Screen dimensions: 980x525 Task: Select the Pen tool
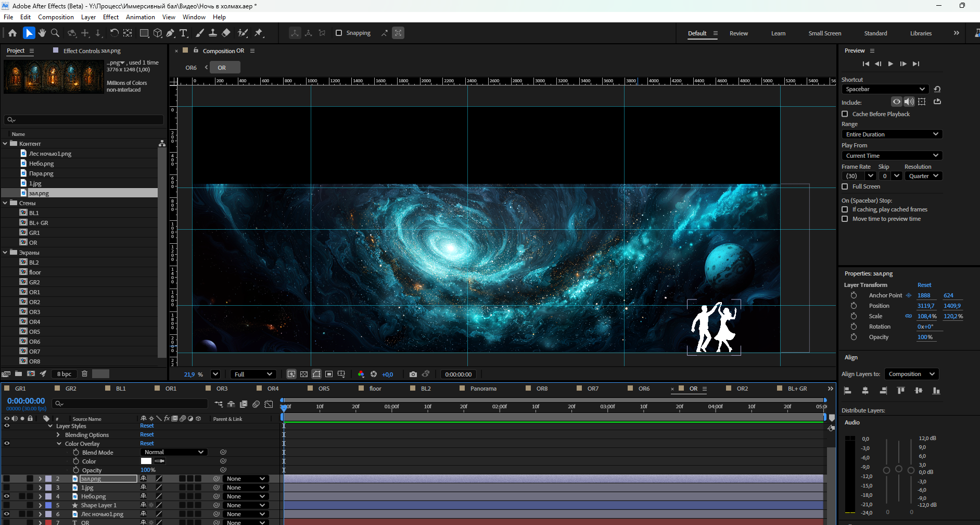coord(170,33)
